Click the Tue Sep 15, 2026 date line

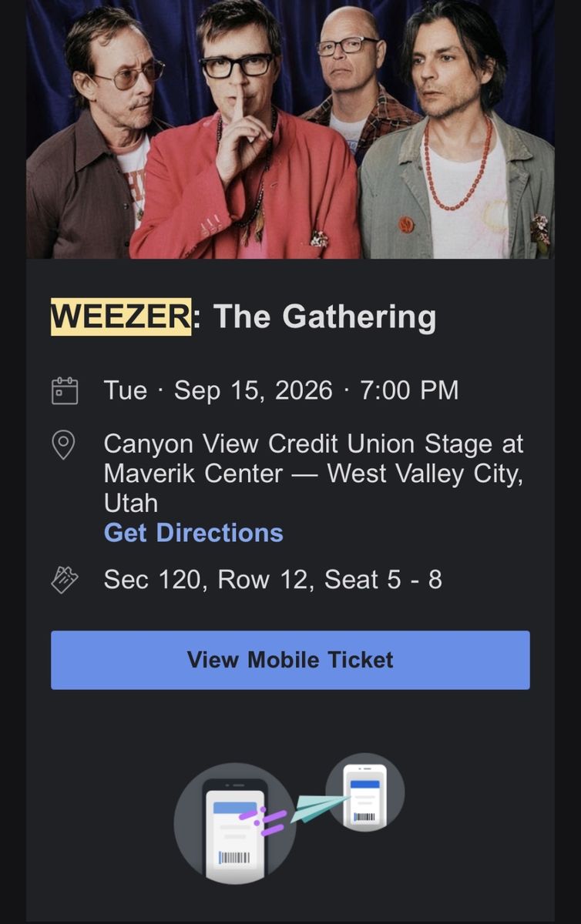coord(281,390)
